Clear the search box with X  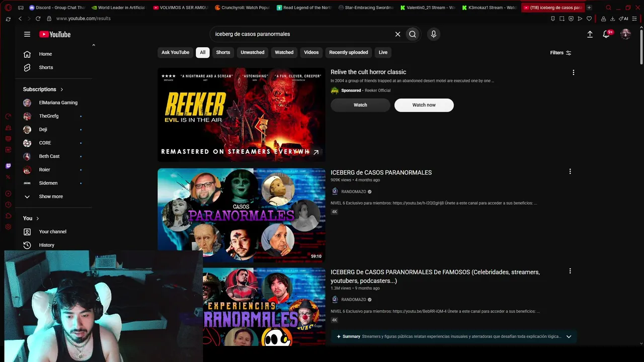point(397,34)
